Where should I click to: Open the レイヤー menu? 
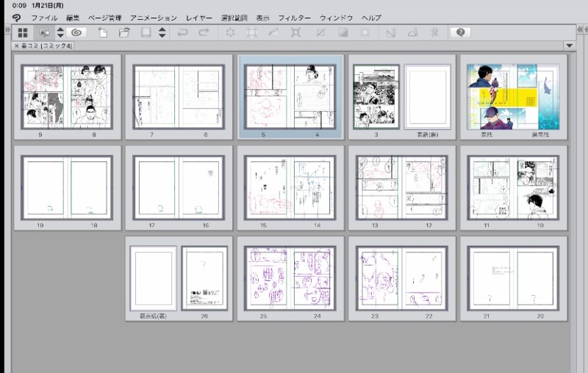coord(198,18)
